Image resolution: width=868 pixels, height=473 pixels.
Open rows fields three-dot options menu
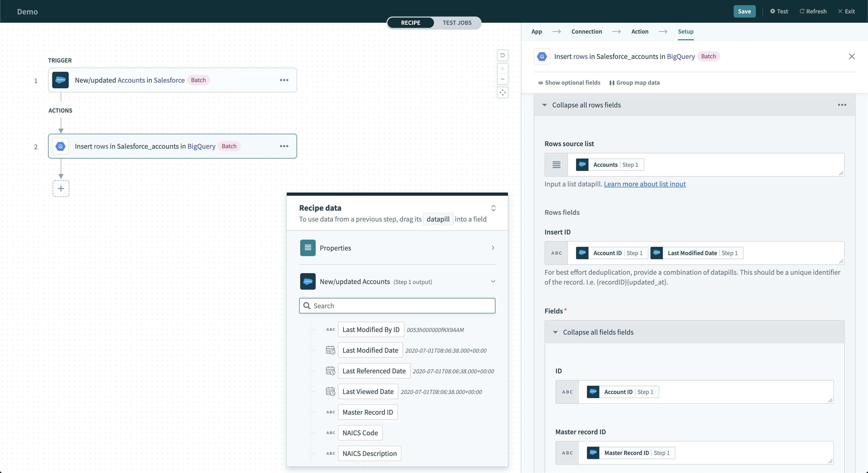tap(842, 105)
